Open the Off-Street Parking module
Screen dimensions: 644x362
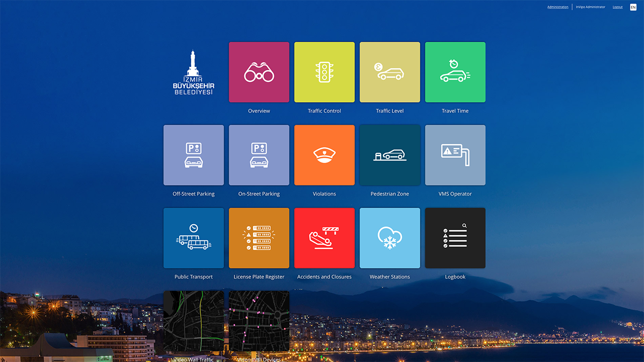[x=193, y=155]
